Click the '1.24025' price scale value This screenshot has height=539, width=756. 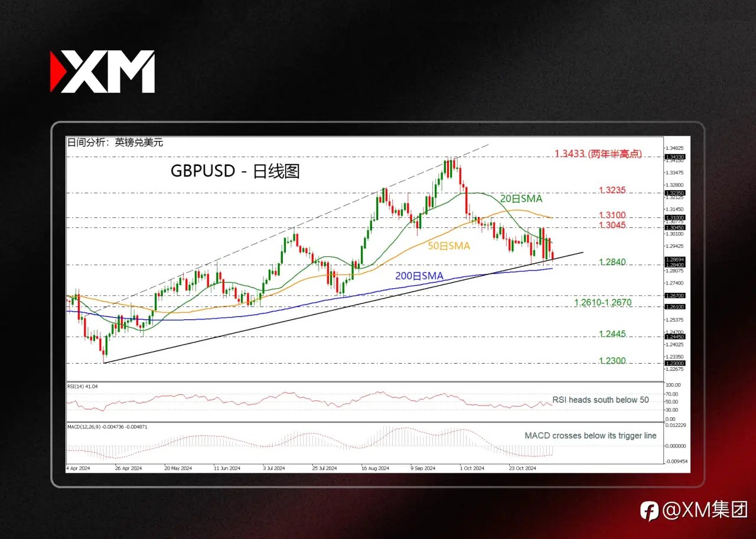(x=674, y=344)
